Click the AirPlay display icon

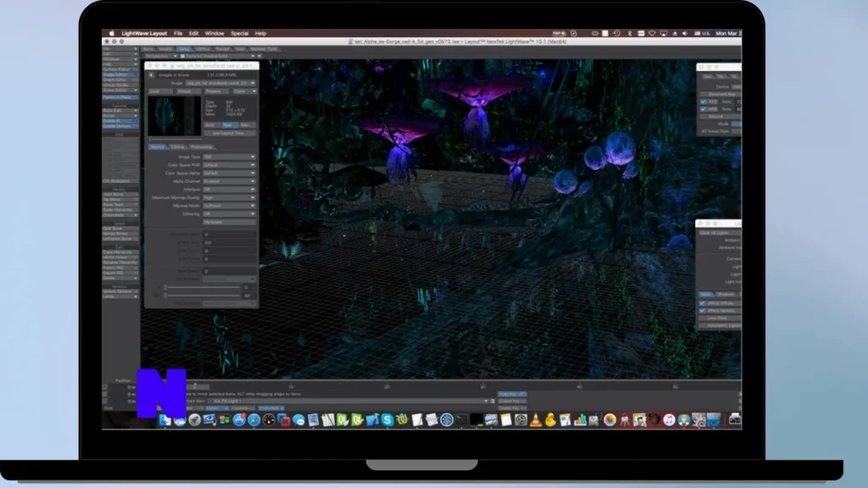coord(663,33)
